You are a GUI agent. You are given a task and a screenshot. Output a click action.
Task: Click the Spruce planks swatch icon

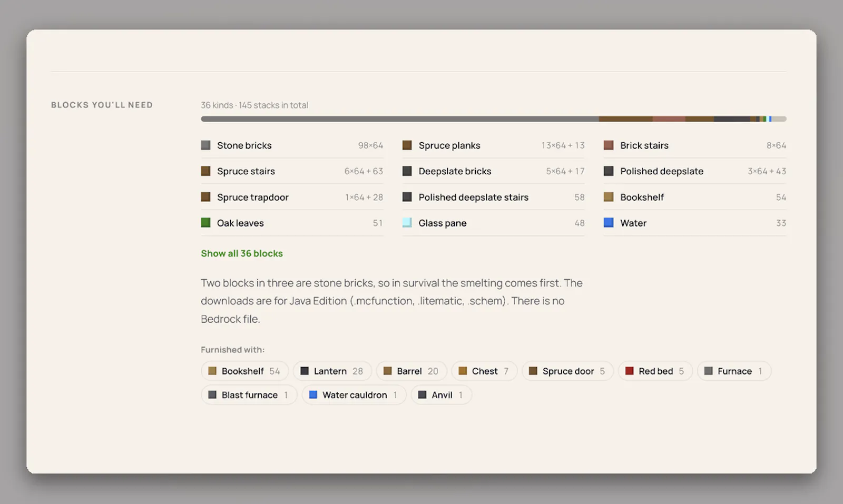407,145
